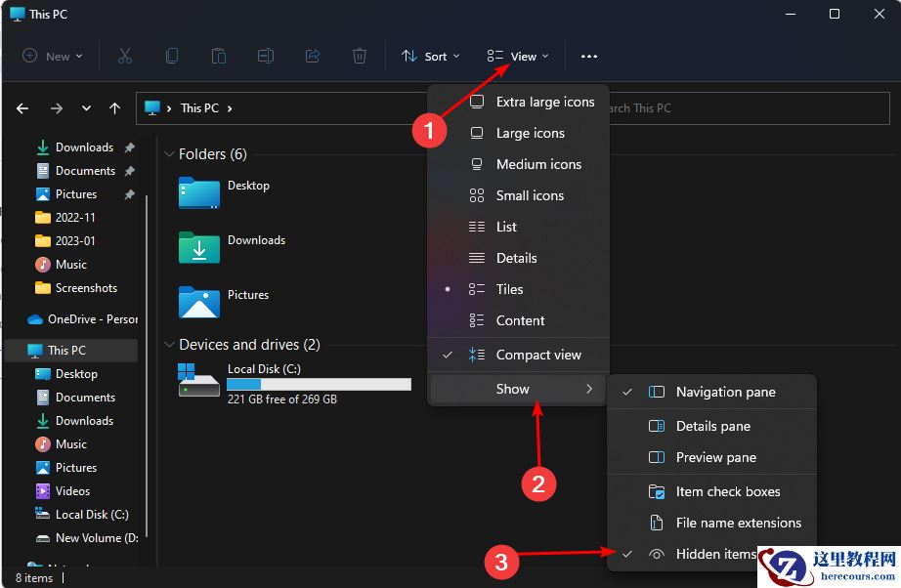Click the New button

point(53,57)
